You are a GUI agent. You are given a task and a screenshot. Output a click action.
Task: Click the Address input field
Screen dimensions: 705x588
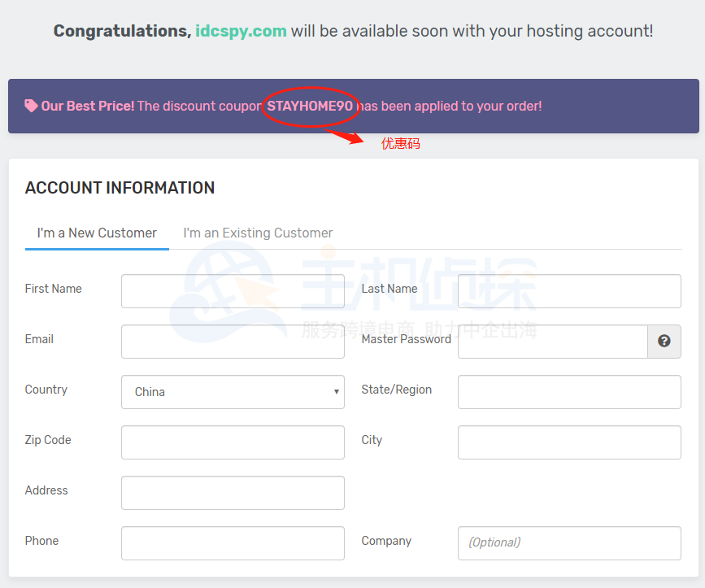tap(233, 493)
